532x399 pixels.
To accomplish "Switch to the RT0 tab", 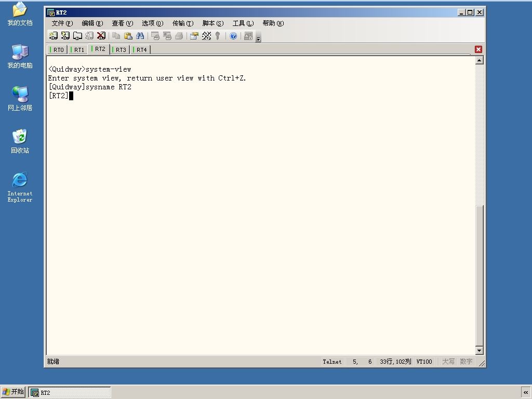I will pos(57,50).
